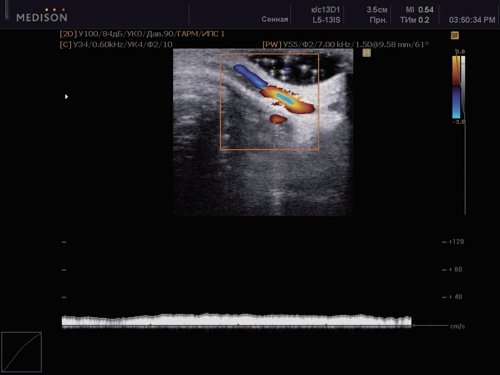
Task: Click the 3.5см depth readout
Action: pos(377,10)
